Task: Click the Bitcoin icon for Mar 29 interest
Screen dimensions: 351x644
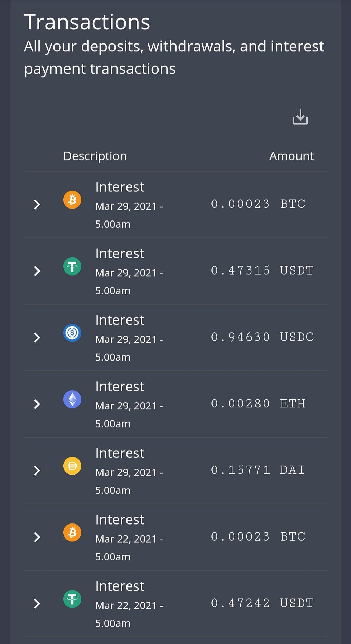Action: coord(72,200)
